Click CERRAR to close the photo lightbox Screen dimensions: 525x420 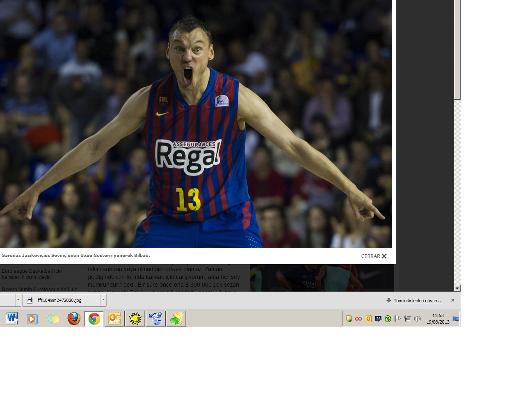(x=374, y=256)
